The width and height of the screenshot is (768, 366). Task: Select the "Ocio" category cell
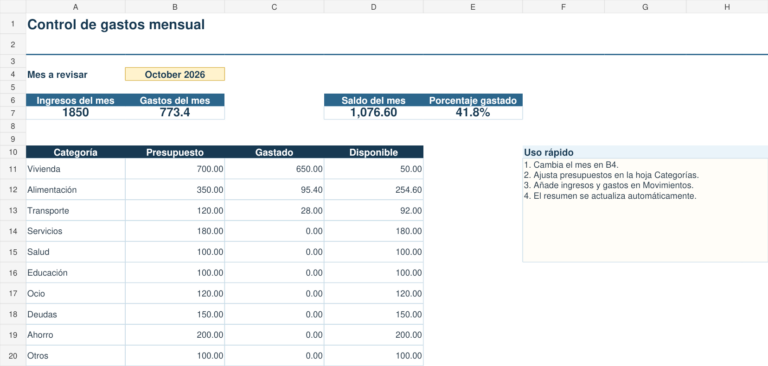point(75,293)
